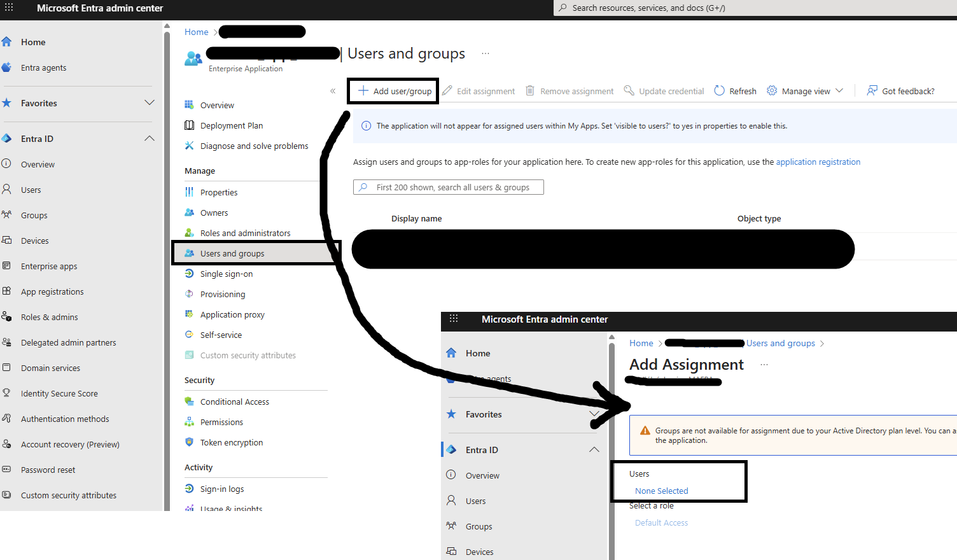Click Custom security attributes in left sidebar
The width and height of the screenshot is (957, 560).
pos(69,495)
